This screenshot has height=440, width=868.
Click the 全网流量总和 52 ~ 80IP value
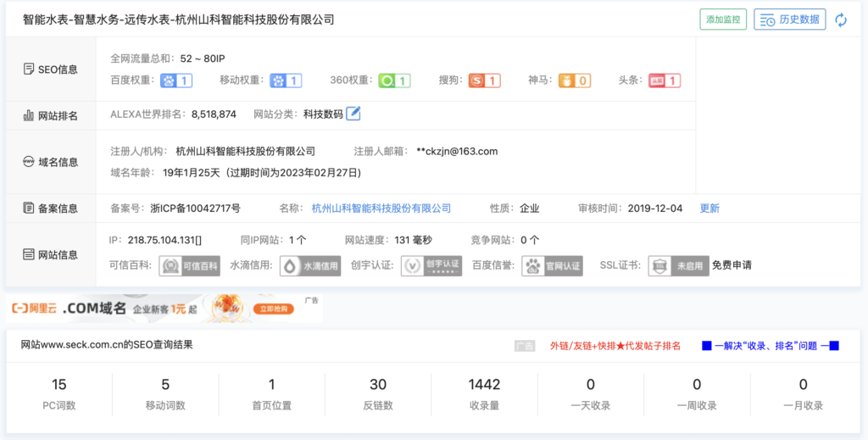(203, 58)
